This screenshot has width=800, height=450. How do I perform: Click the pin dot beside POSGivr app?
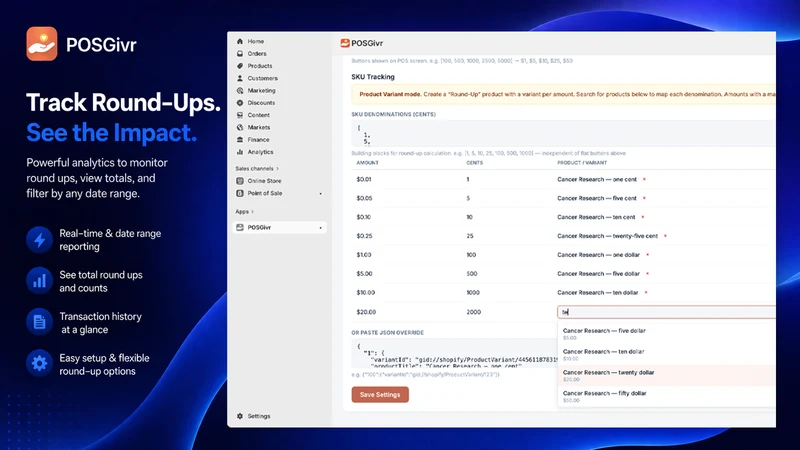[x=320, y=228]
